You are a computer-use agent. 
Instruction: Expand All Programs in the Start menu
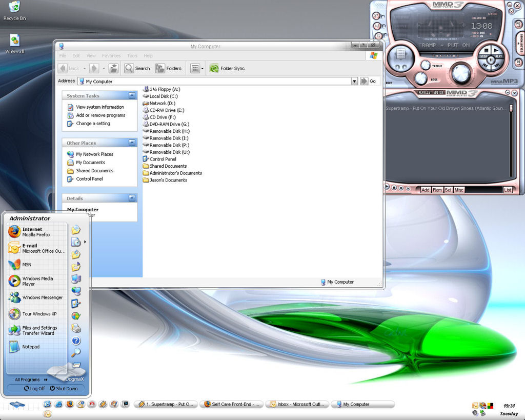coord(31,379)
